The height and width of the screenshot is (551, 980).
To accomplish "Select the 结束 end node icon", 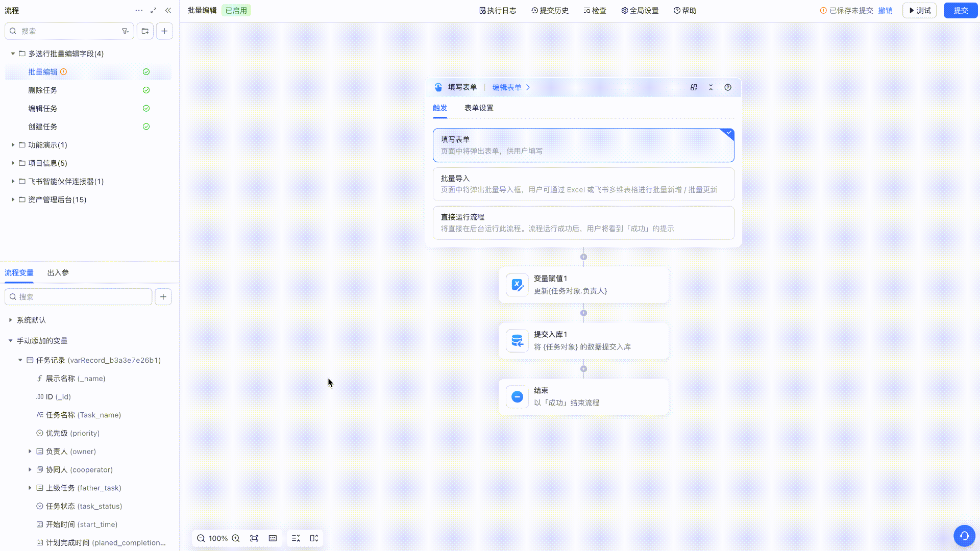I will tap(517, 396).
